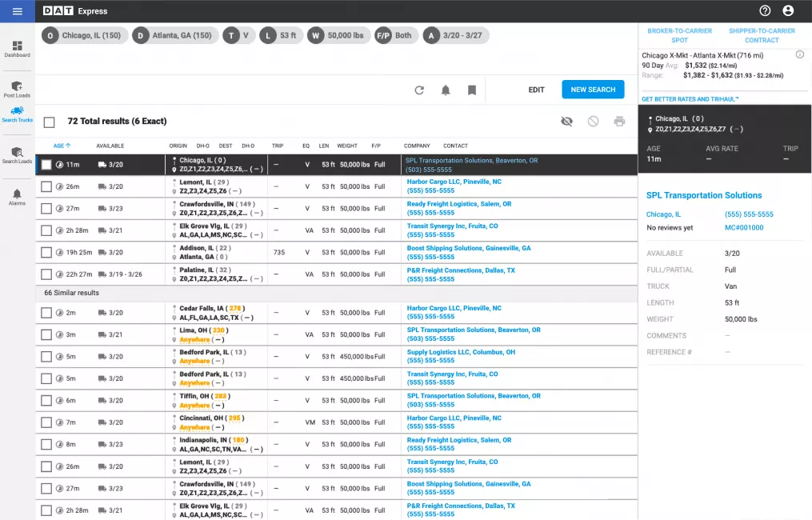Open Alarms in sidebar
The width and height of the screenshot is (812, 520).
[17, 197]
